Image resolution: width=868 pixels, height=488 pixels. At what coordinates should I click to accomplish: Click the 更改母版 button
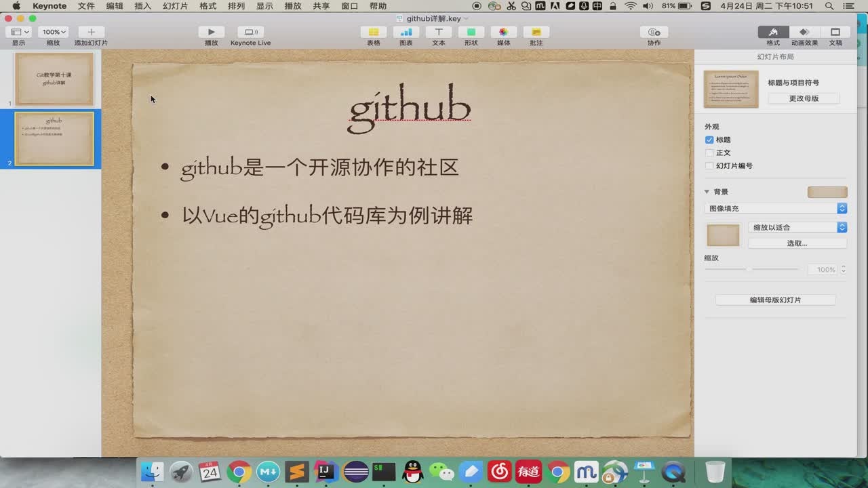coord(804,98)
